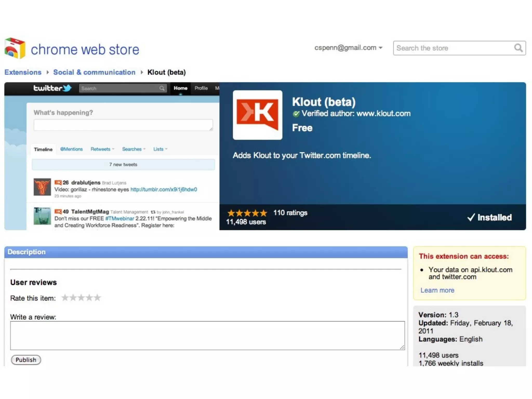Click the Twitter bird logo in preview
Viewport: 532px width, 399px height.
67,88
